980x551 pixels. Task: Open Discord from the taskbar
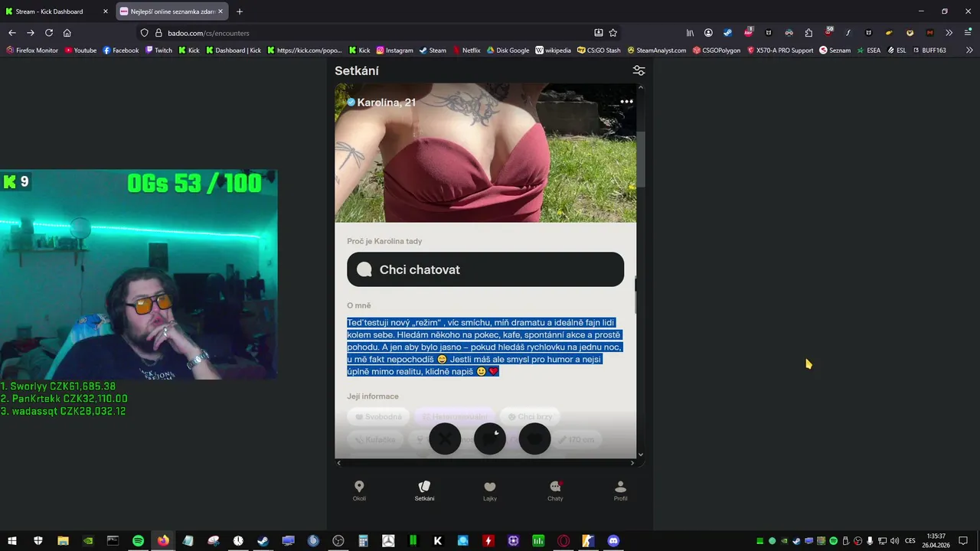coord(613,541)
